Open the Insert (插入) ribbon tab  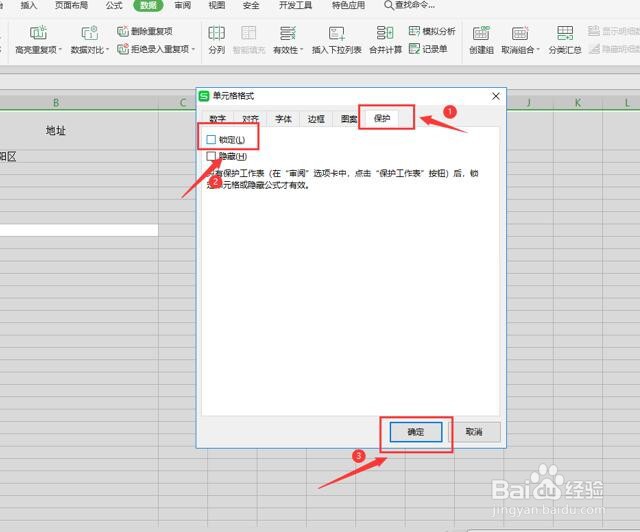pyautogui.click(x=29, y=5)
